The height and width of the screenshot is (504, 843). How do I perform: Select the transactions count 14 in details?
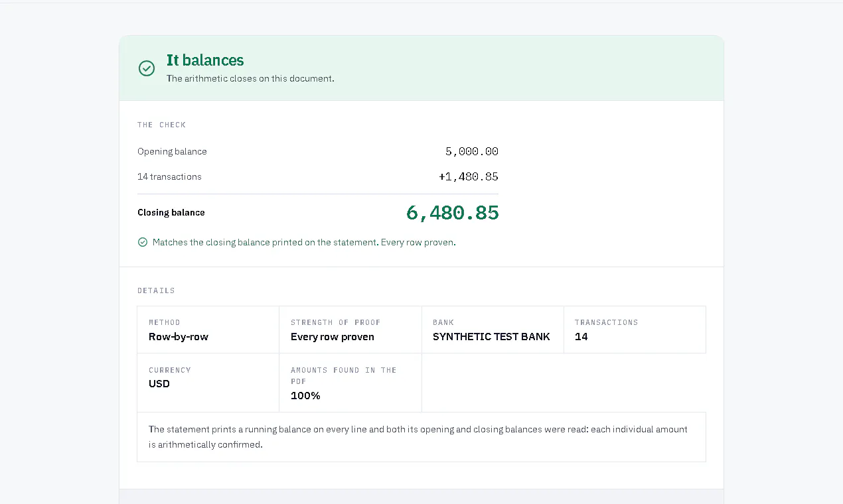pyautogui.click(x=581, y=337)
